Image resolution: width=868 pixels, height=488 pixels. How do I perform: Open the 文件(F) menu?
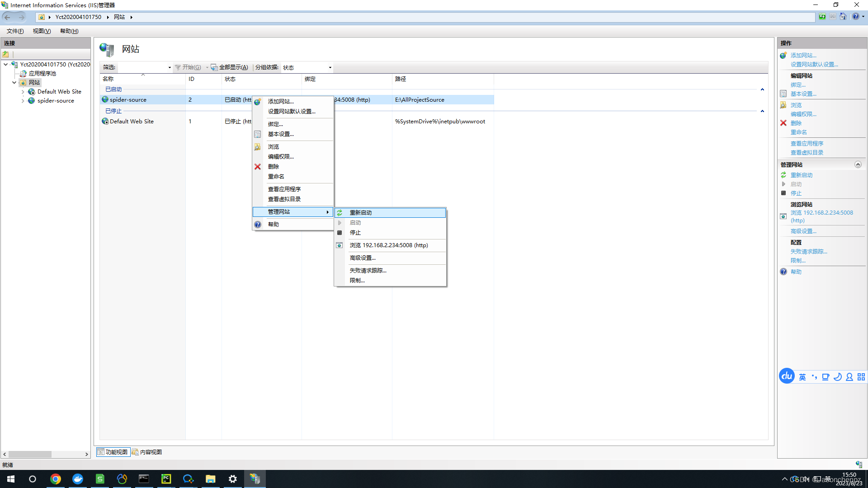coord(15,31)
